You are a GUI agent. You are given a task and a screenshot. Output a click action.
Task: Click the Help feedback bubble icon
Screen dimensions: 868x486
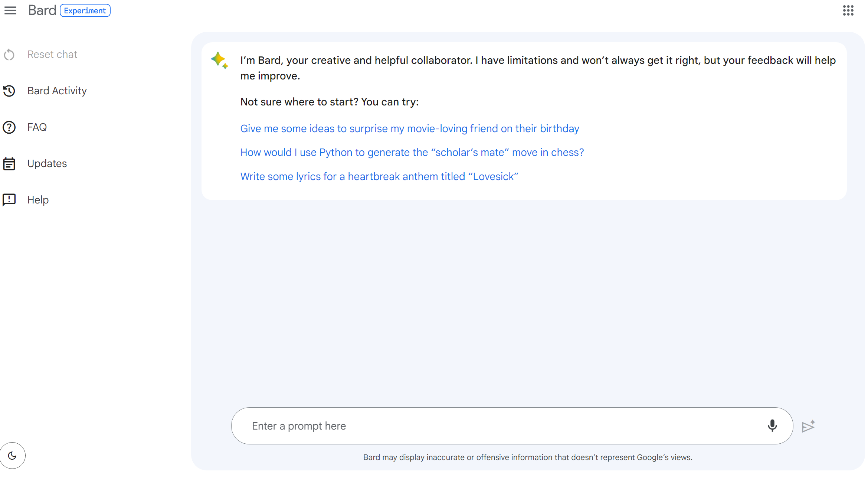pyautogui.click(x=9, y=200)
